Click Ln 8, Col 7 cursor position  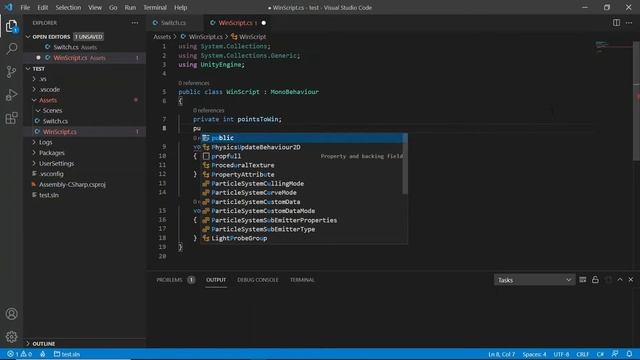[502, 354]
